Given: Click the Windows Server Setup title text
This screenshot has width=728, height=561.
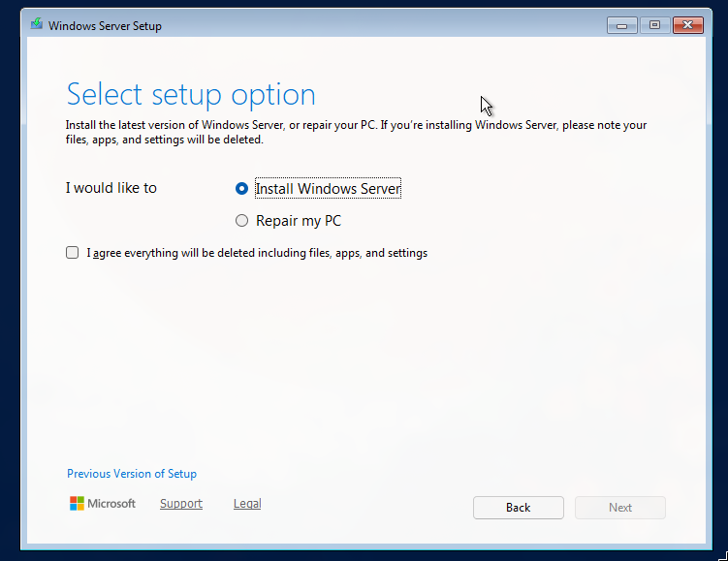Looking at the screenshot, I should click(105, 26).
